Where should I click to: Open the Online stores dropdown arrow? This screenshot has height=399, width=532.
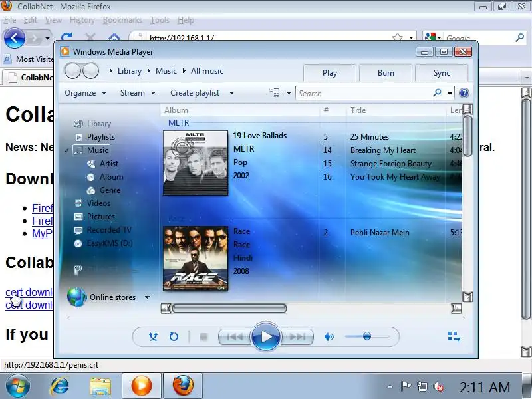[x=147, y=297]
